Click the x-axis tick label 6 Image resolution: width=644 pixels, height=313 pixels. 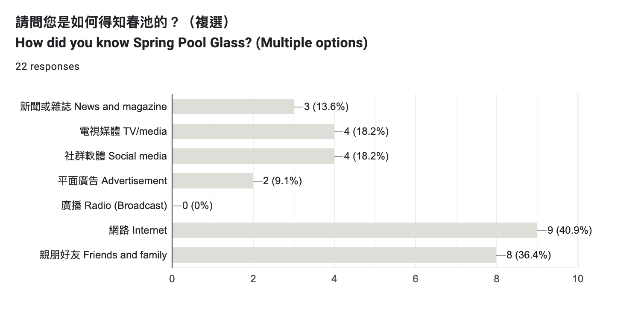[x=416, y=279]
